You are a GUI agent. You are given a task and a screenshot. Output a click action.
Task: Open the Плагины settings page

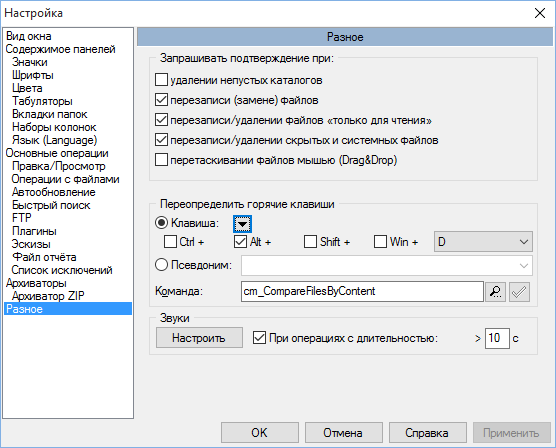click(x=34, y=231)
